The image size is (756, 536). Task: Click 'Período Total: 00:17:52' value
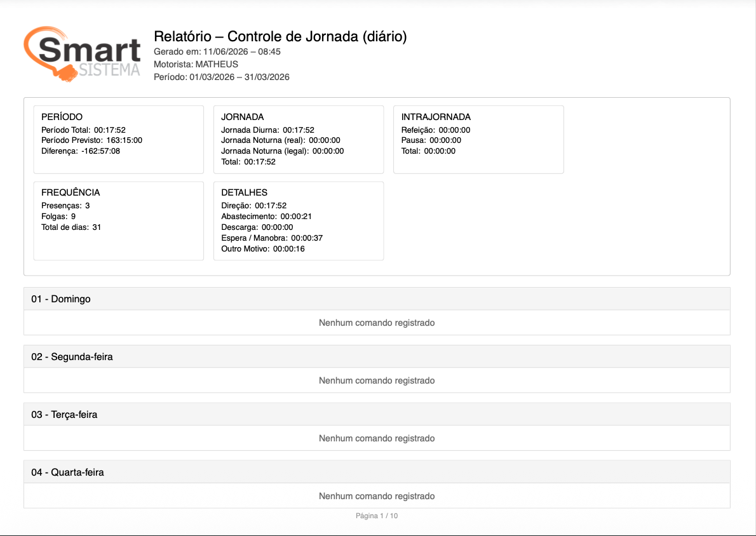pos(83,130)
